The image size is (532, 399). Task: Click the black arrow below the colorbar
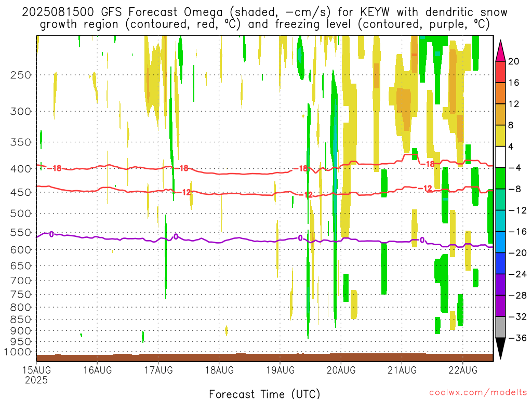pos(500,348)
